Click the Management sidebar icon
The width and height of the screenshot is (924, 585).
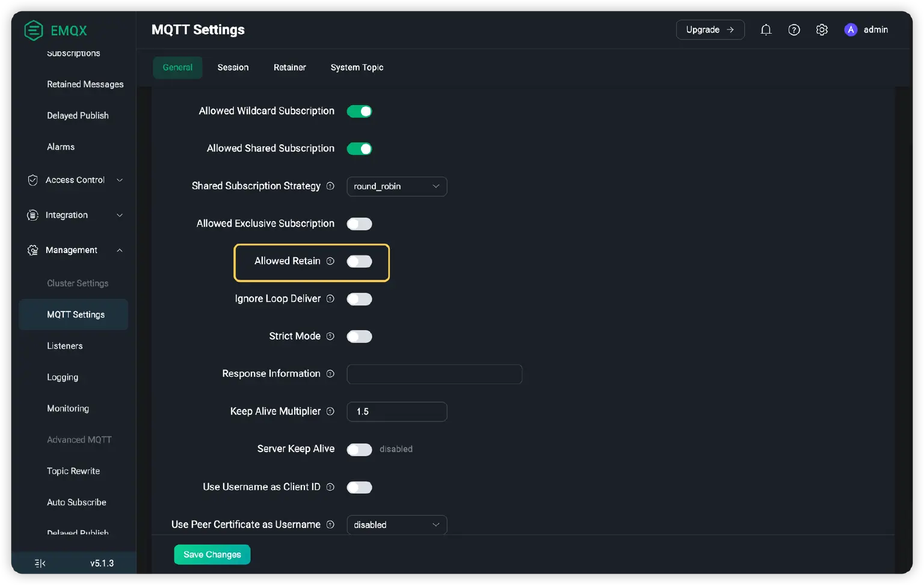tap(32, 250)
